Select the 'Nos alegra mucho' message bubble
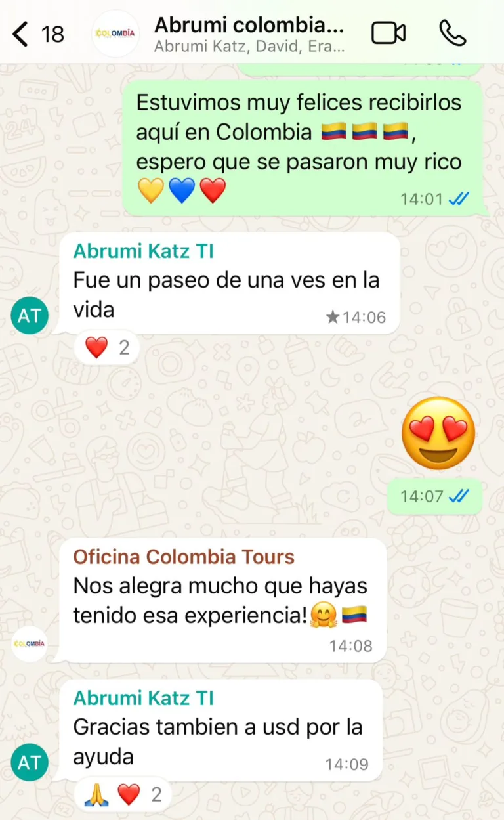Viewport: 504px width, 820px height. pyautogui.click(x=222, y=600)
